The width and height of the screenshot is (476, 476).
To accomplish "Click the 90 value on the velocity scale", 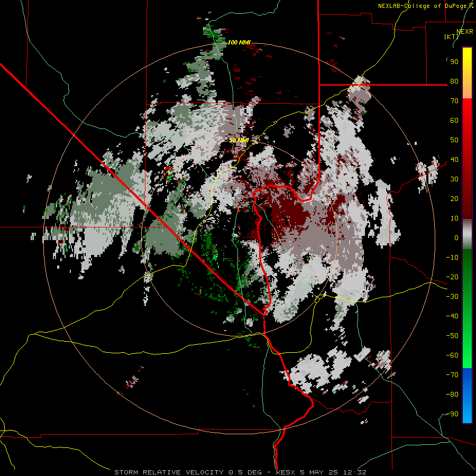I will tap(454, 62).
